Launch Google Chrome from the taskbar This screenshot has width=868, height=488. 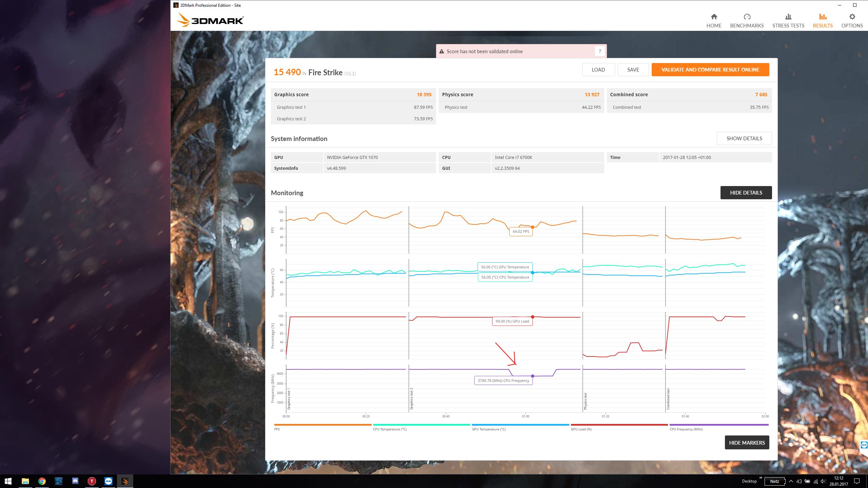point(42,481)
